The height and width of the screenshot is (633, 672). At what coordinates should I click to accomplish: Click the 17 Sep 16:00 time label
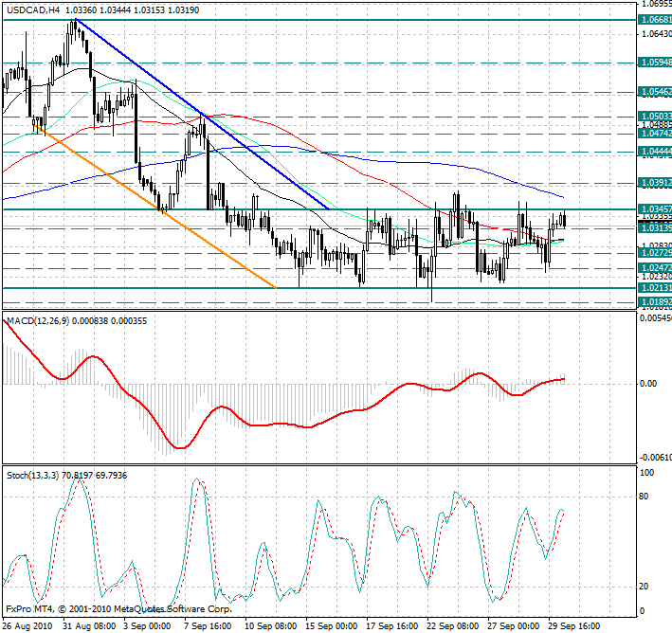pyautogui.click(x=392, y=626)
